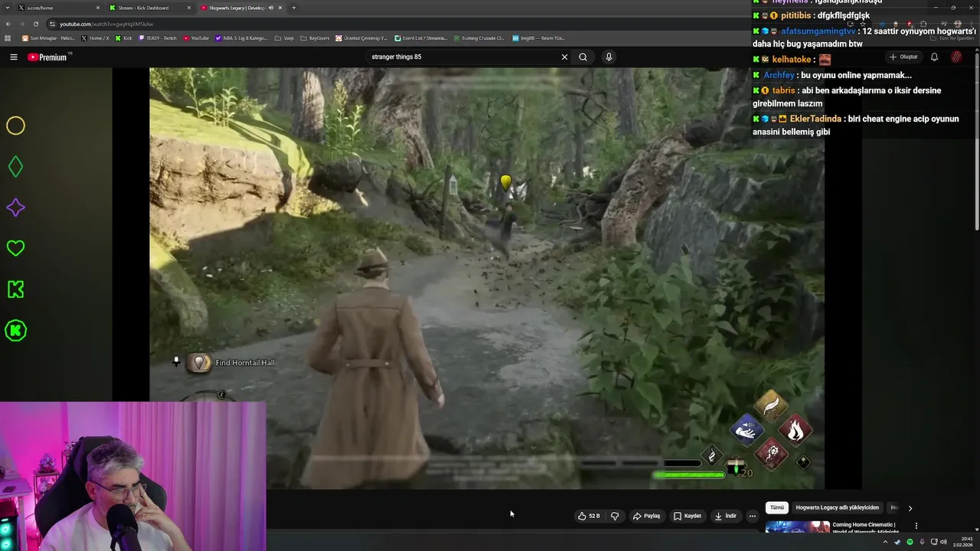Like the video showing 52 B
The width and height of the screenshot is (980, 551).
point(589,516)
